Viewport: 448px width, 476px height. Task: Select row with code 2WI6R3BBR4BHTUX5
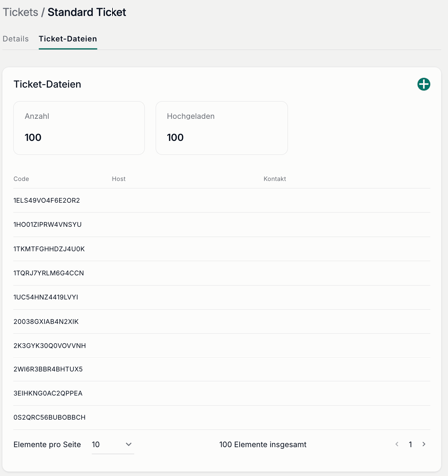pyautogui.click(x=222, y=369)
